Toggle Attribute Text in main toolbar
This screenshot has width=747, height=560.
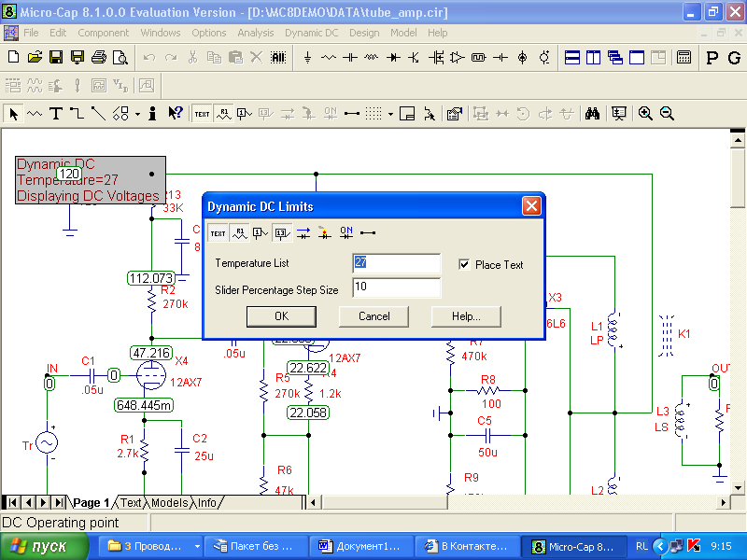pos(223,114)
